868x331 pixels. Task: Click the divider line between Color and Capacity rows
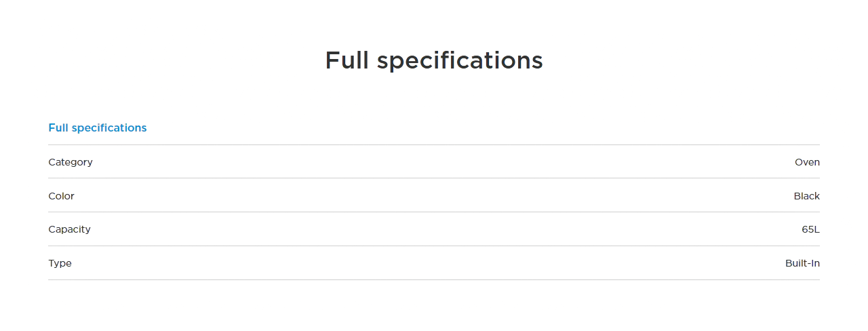[434, 212]
